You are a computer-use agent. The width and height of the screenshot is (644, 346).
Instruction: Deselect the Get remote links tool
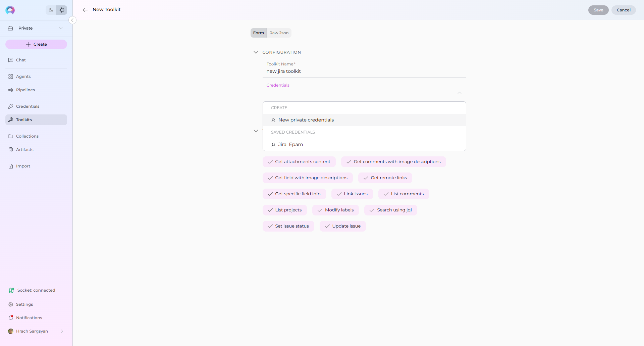385,178
